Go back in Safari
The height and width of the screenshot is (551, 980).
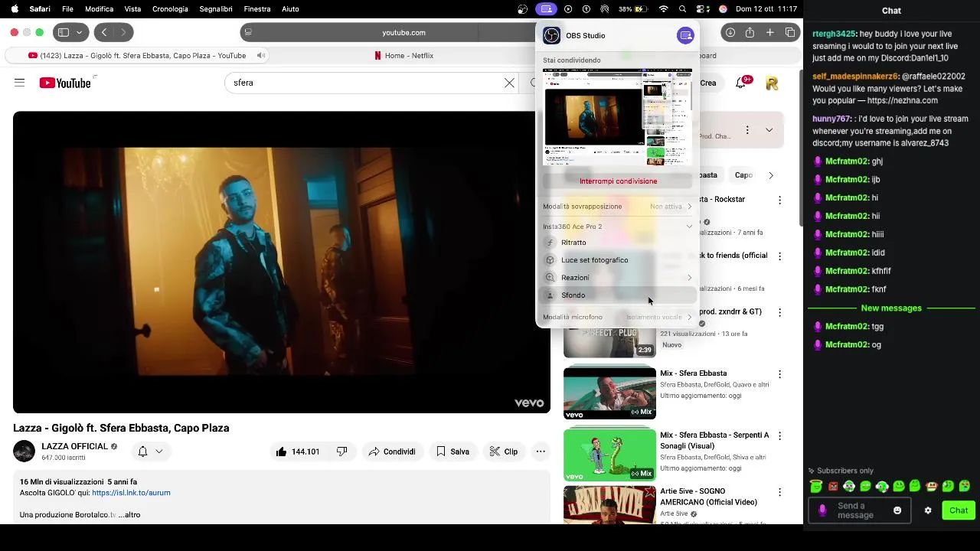click(104, 32)
